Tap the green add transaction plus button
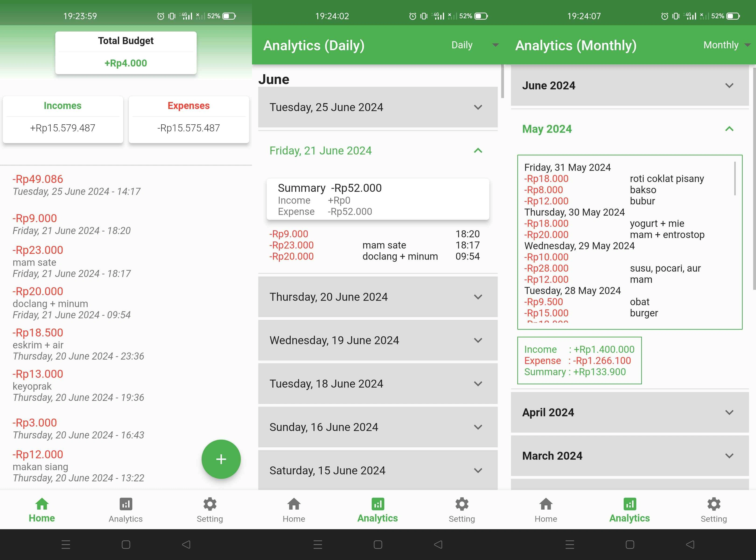Screen dimensions: 756x560 (221, 459)
